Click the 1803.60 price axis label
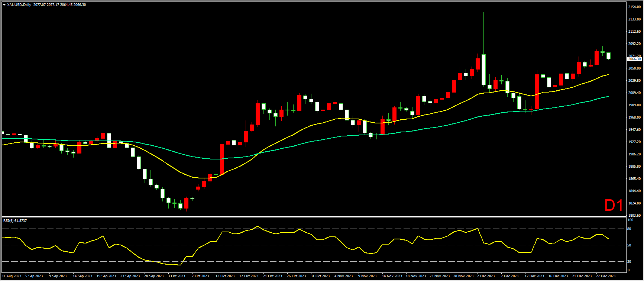Viewport: 644px width, 281px height. 634,216
